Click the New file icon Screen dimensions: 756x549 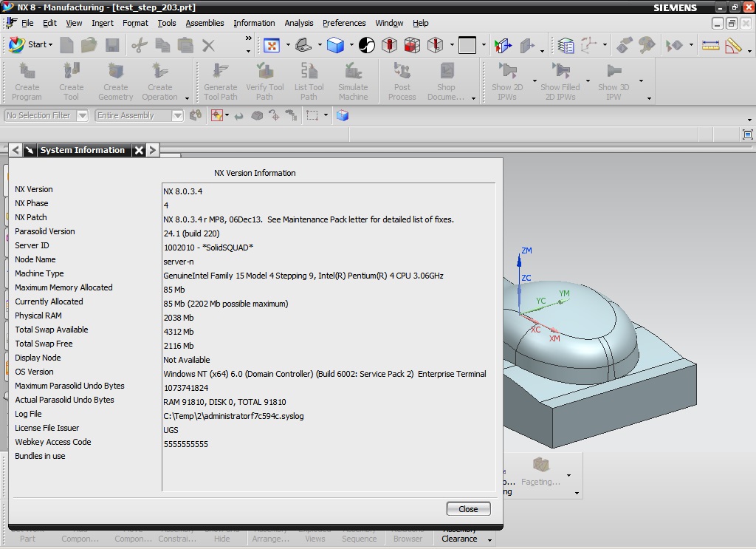coord(66,45)
